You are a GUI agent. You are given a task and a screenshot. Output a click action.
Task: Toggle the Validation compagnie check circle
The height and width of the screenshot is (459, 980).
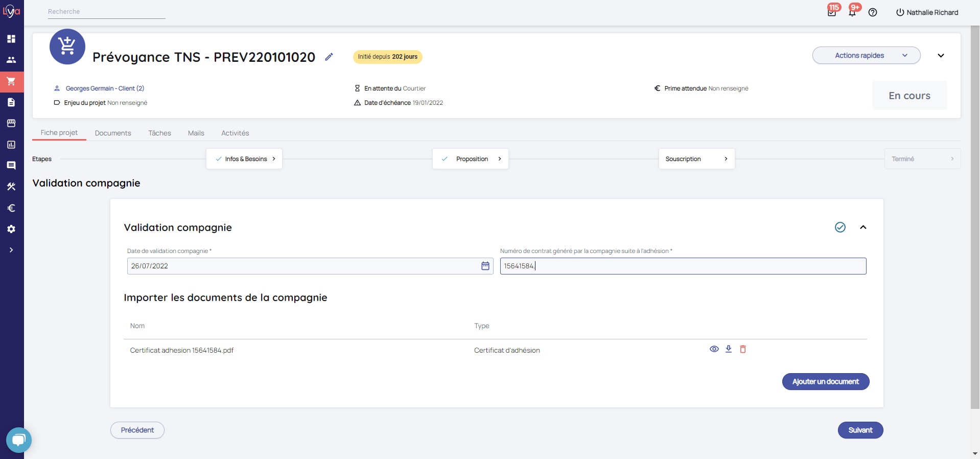pos(840,227)
